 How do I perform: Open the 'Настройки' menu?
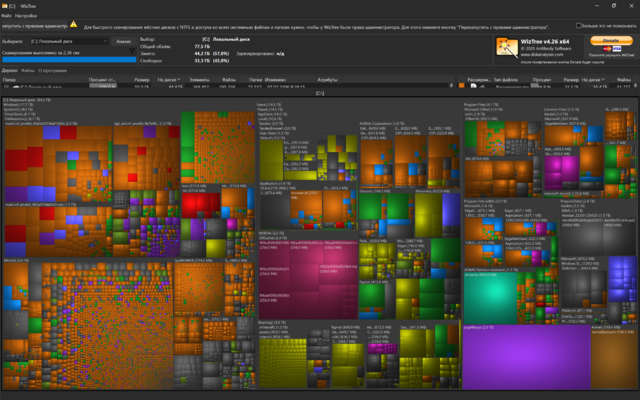coord(27,15)
